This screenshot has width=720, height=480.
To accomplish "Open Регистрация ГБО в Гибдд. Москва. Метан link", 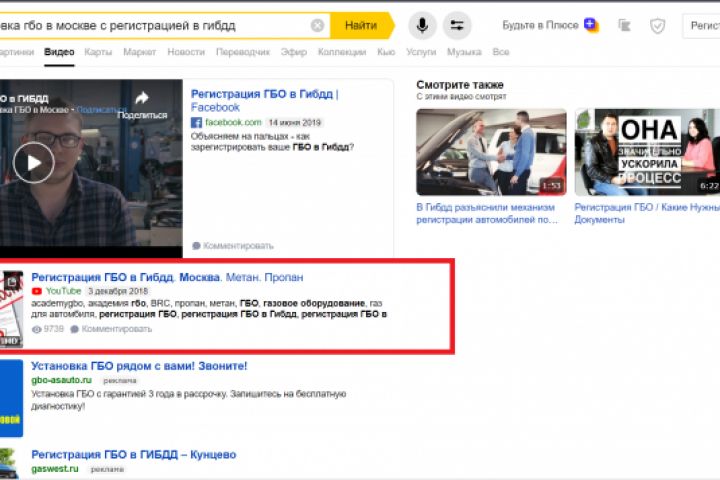I will point(167,277).
